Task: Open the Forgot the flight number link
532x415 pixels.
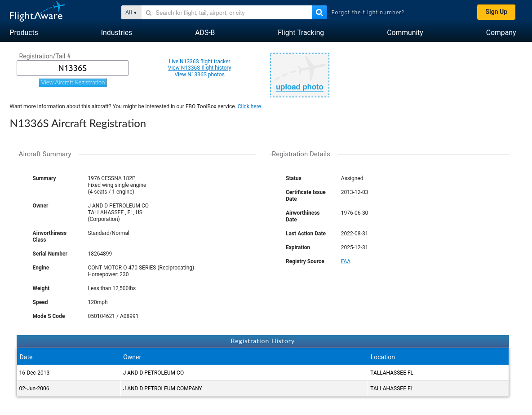Action: (x=368, y=13)
